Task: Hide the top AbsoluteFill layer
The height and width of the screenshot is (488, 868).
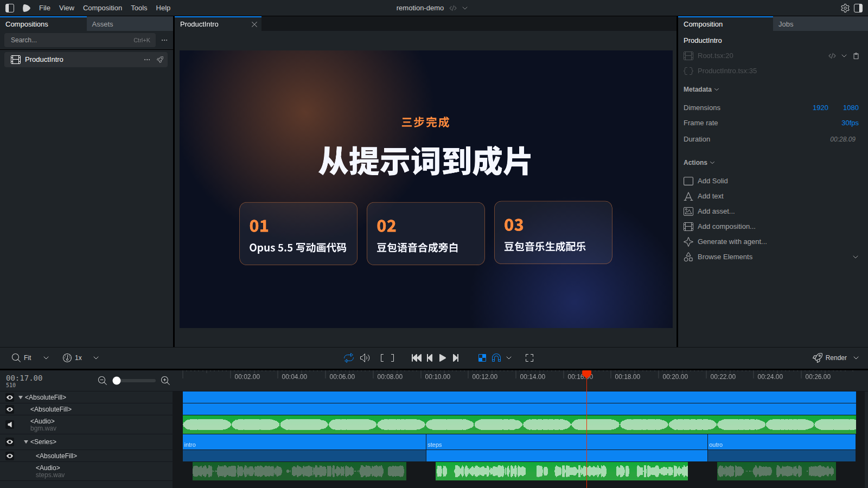Action: tap(10, 397)
